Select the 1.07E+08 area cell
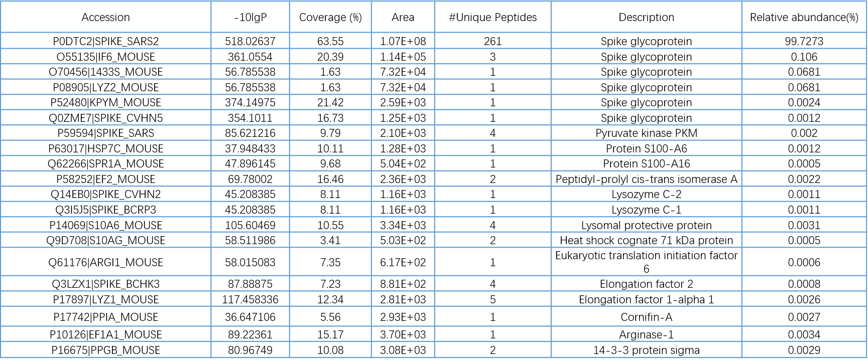This screenshot has height=364, width=868. click(x=403, y=41)
